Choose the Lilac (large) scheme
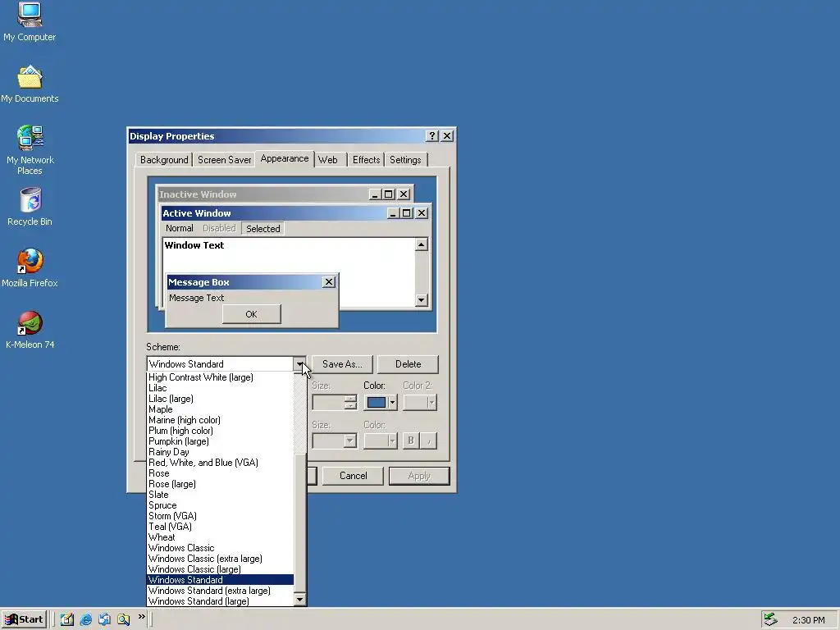 (220, 399)
